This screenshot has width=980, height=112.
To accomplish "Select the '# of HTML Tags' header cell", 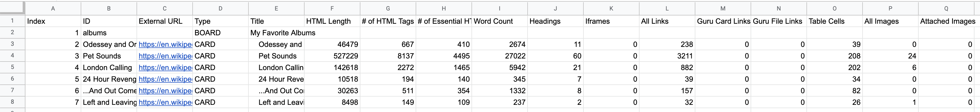I will click(388, 21).
